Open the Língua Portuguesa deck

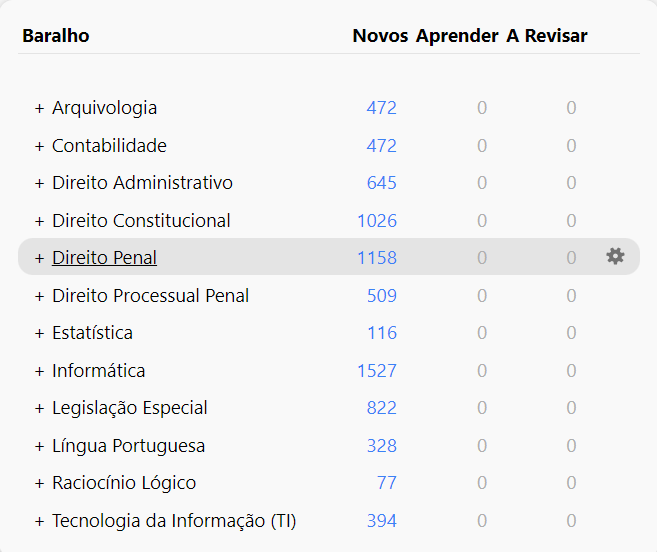coord(128,446)
